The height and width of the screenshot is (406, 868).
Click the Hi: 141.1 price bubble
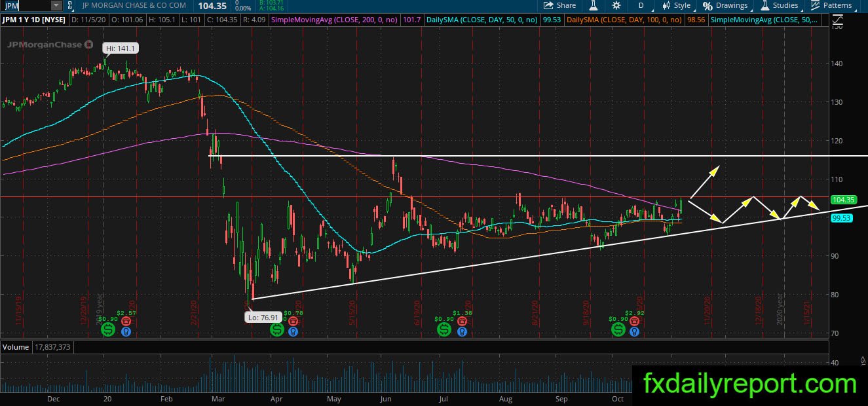coord(122,48)
